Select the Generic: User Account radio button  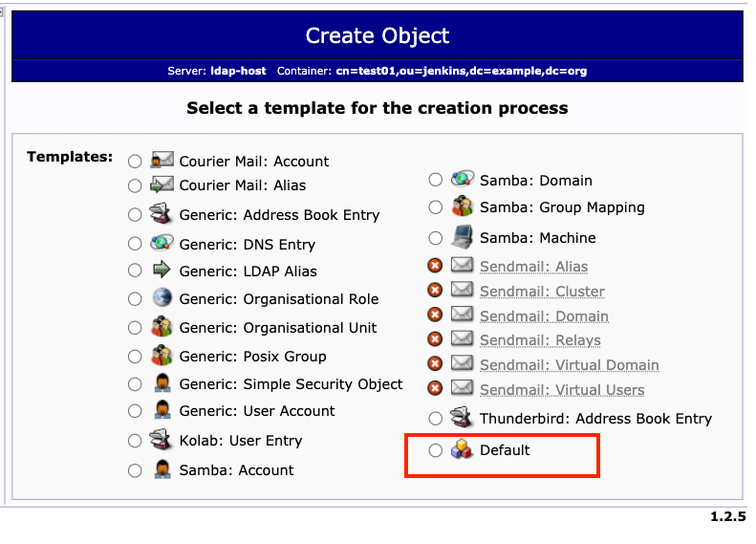[135, 411]
